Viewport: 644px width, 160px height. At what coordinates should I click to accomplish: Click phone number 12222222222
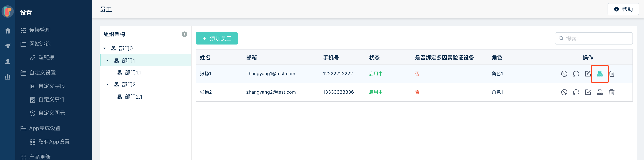coord(338,74)
